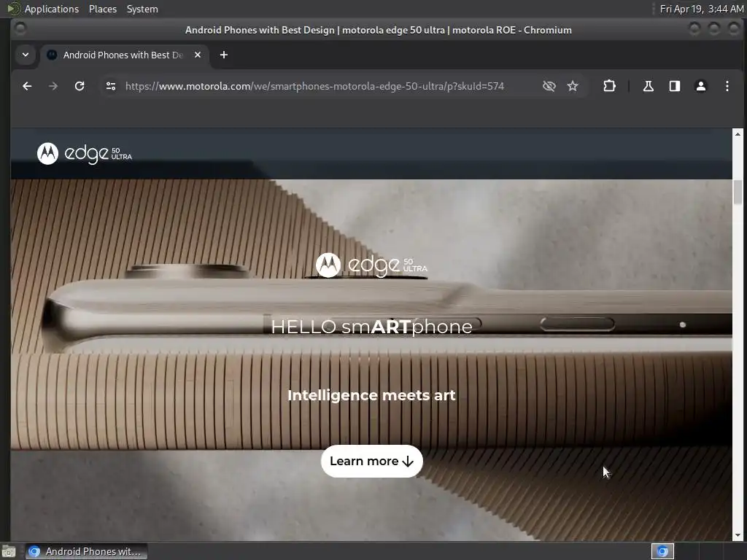Viewport: 747px width, 560px height.
Task: Click the HELLO smARTphone headline
Action: tap(371, 327)
